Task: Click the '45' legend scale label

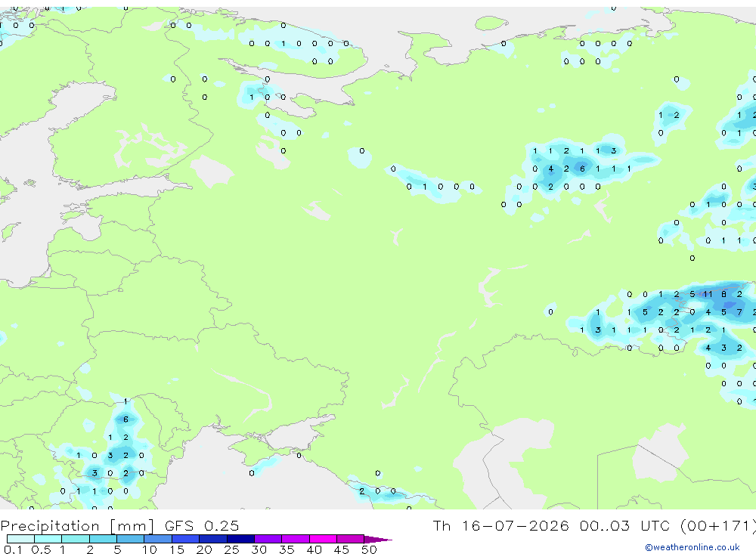Action: pos(342,549)
